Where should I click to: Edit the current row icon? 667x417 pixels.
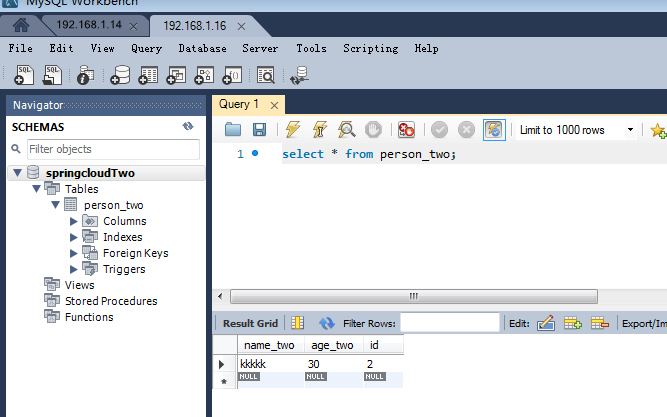[546, 323]
